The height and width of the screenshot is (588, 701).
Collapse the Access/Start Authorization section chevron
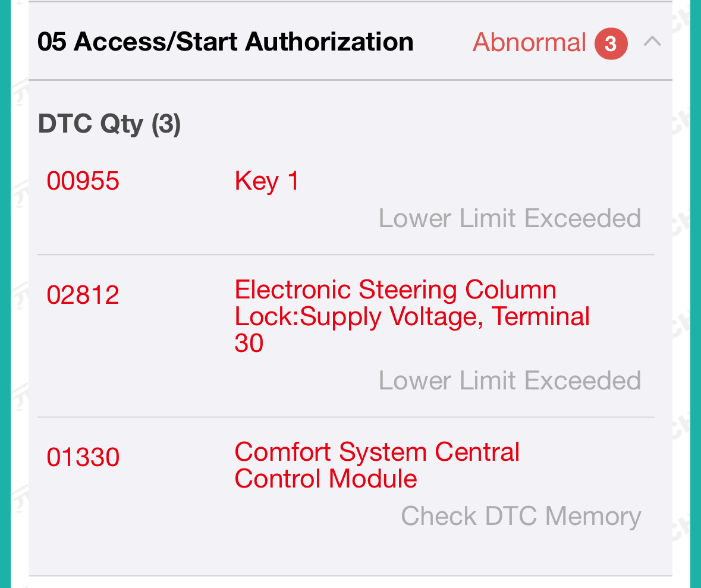pos(652,42)
